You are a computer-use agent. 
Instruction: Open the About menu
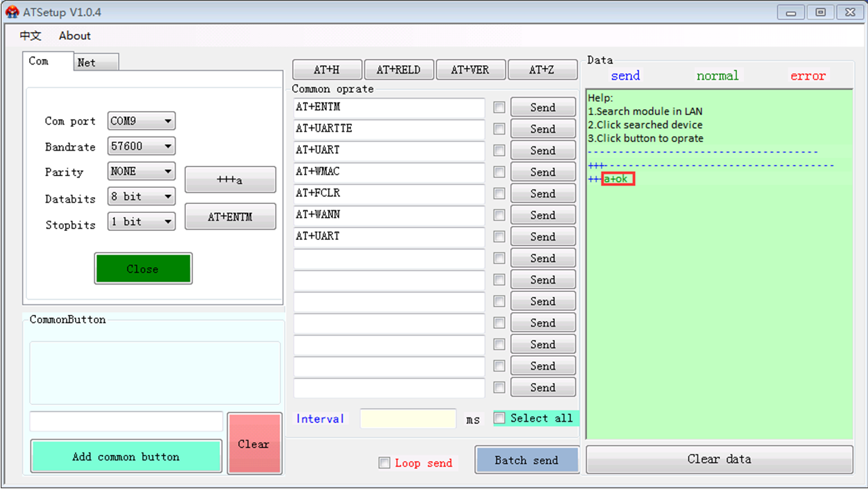(x=74, y=36)
